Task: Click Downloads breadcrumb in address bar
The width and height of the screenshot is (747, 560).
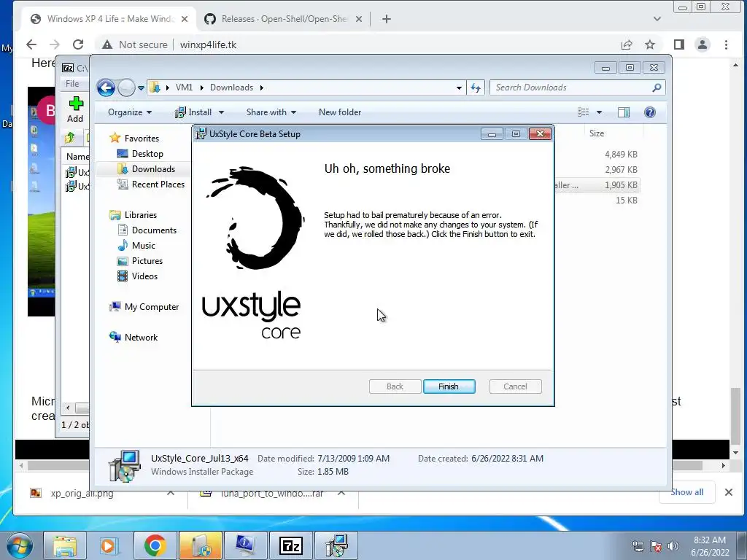Action: (231, 87)
